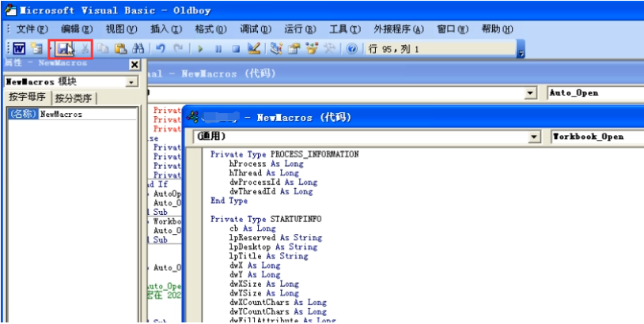Click code line dwProcessId As Long
The height and width of the screenshot is (324, 644).
tap(273, 182)
